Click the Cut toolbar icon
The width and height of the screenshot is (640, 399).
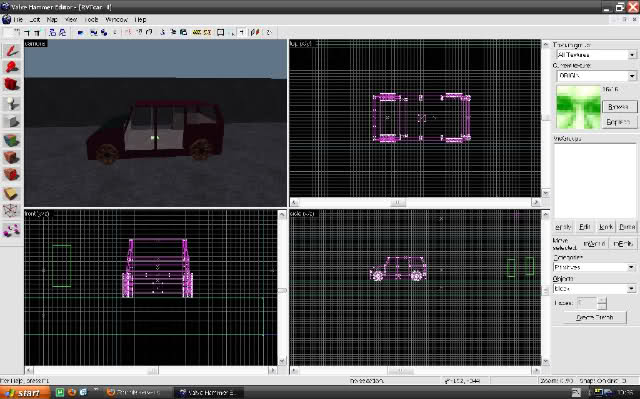click(x=163, y=33)
